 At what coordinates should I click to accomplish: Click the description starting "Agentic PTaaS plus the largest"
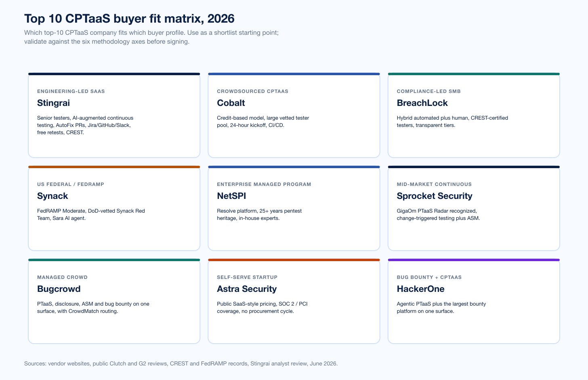coord(441,308)
